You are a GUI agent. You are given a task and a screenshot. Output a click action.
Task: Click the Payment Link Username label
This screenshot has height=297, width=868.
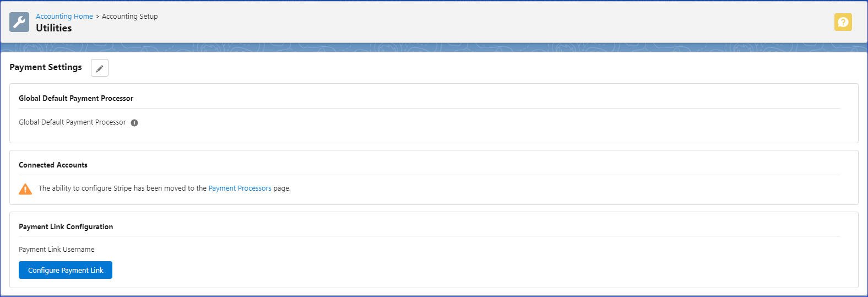coord(57,250)
